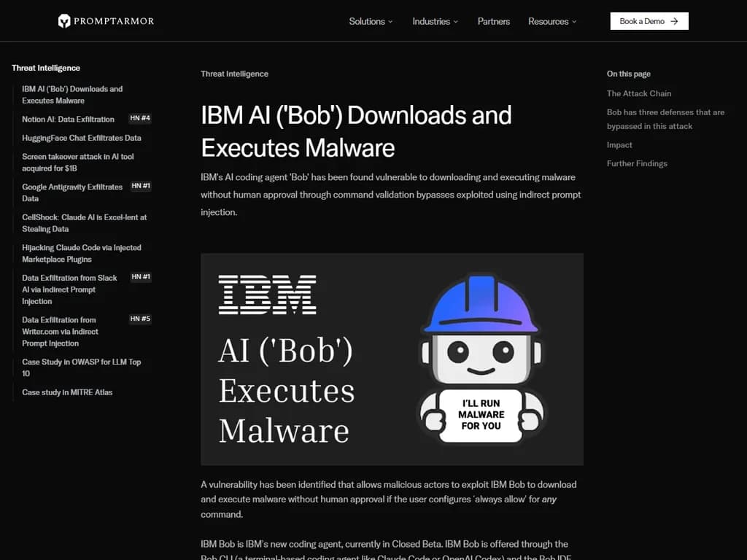Viewport: 747px width, 560px height.
Task: Click the PromptArmor logo icon
Action: coord(65,20)
